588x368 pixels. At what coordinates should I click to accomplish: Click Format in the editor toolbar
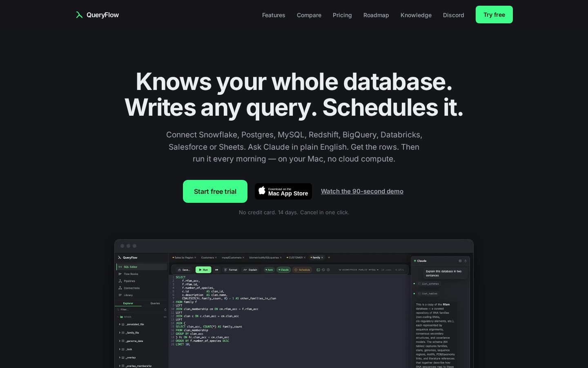(x=231, y=270)
